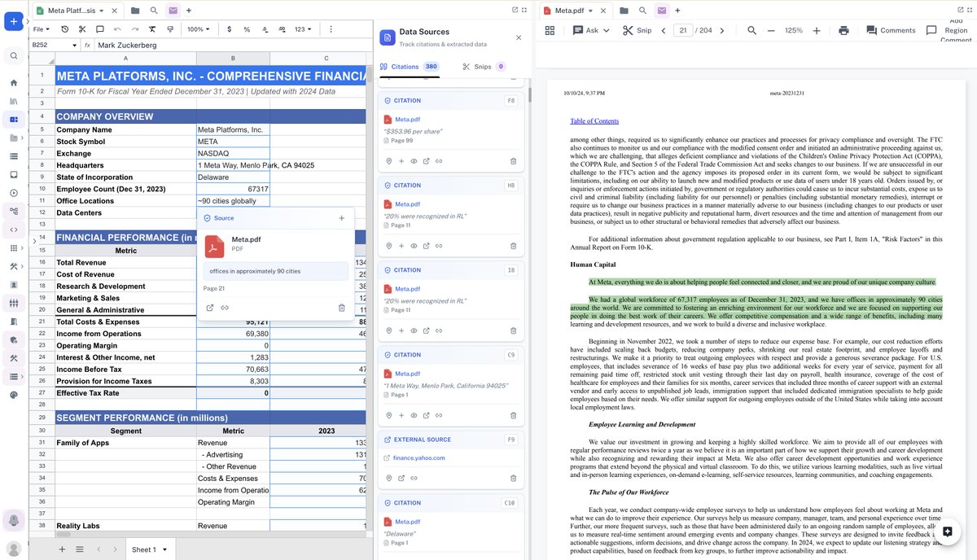Apply percent number format
Viewport: 977px width, 560px height.
[247, 29]
